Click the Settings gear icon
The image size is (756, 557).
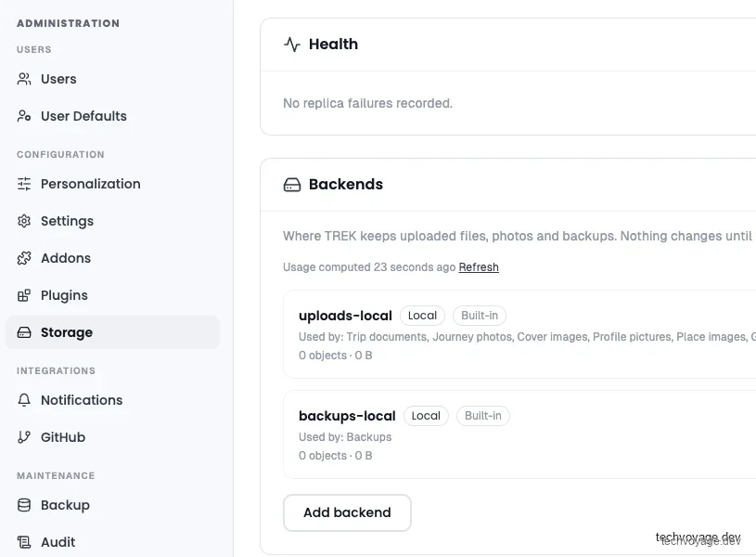click(24, 221)
